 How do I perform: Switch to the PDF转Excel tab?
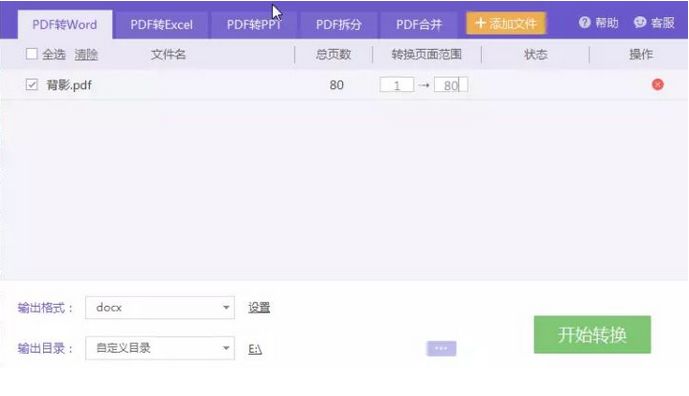tap(161, 25)
